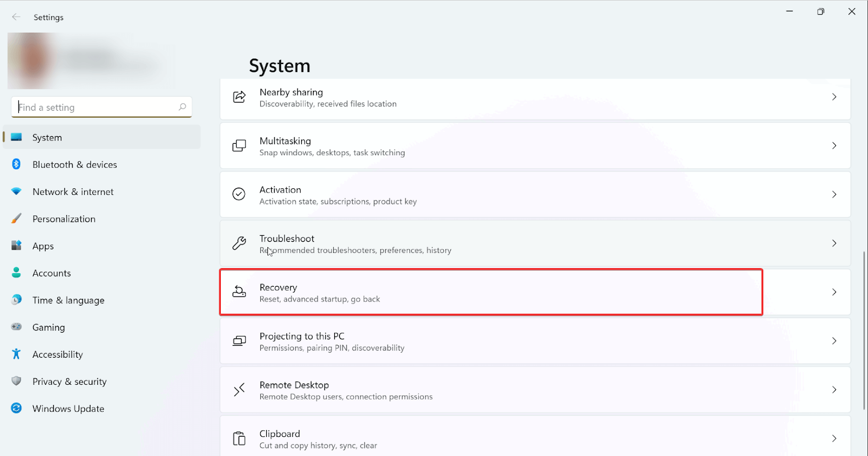Click chevron on the Recovery row
The height and width of the screenshot is (456, 868).
pos(834,292)
